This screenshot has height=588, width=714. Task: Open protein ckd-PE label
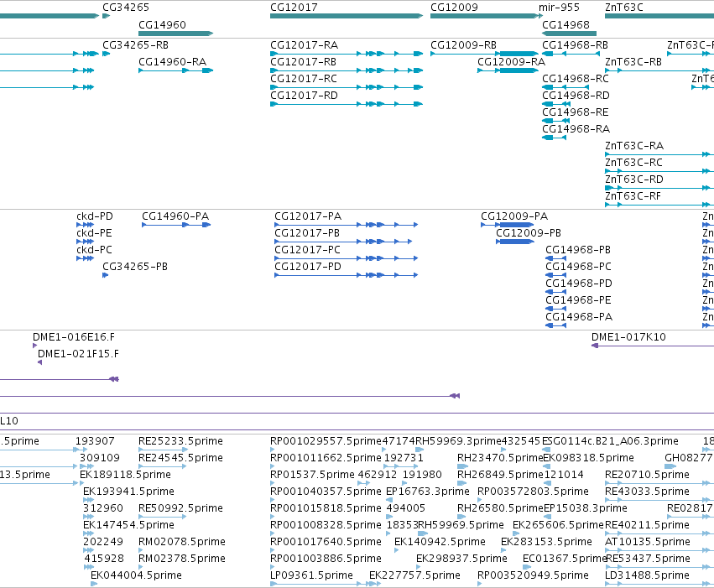click(94, 233)
